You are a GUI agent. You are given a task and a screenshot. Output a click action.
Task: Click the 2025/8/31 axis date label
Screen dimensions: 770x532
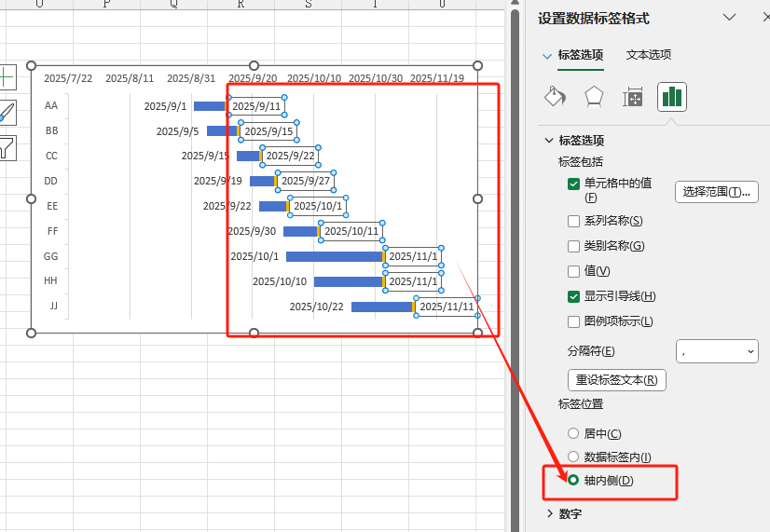(x=191, y=78)
